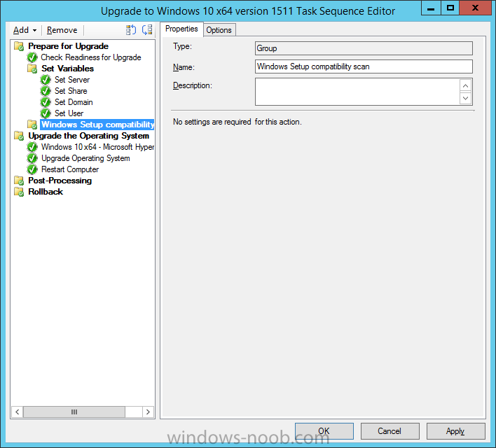The height and width of the screenshot is (448, 496).
Task: Click the Apply button
Action: point(456,431)
